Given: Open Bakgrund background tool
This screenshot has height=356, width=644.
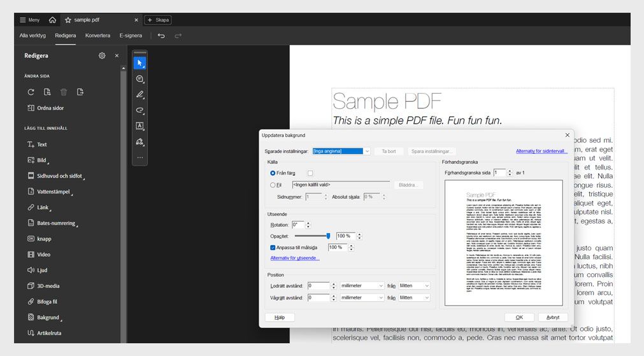Looking at the screenshot, I should [x=44, y=317].
